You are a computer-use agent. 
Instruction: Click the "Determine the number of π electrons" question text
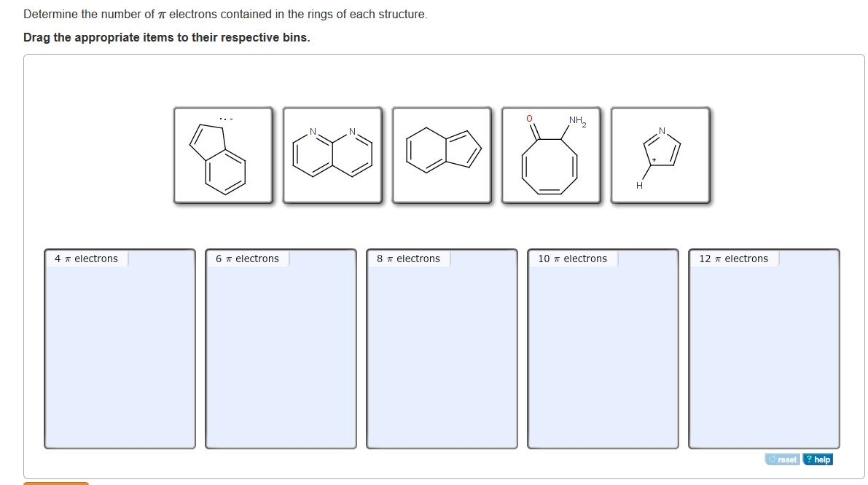coord(225,15)
